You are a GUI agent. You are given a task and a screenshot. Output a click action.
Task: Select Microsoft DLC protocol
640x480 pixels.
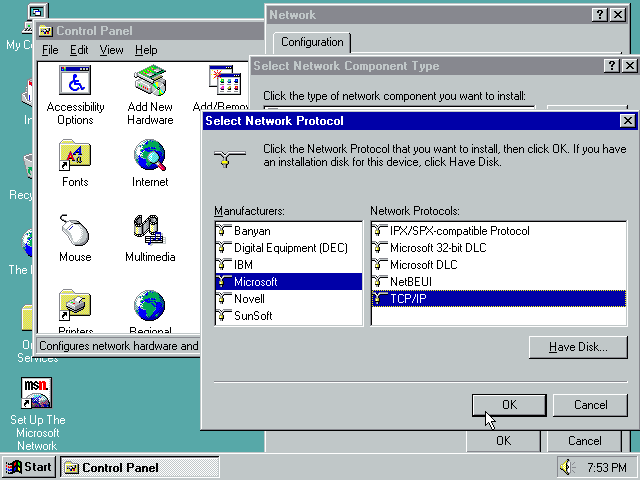(498, 265)
